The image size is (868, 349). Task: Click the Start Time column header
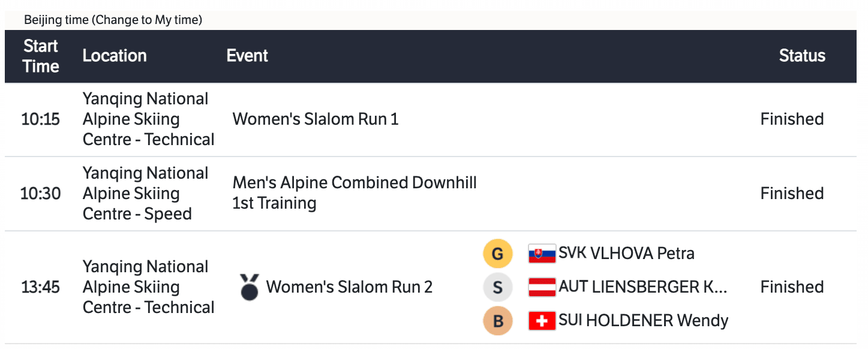pyautogui.click(x=41, y=56)
